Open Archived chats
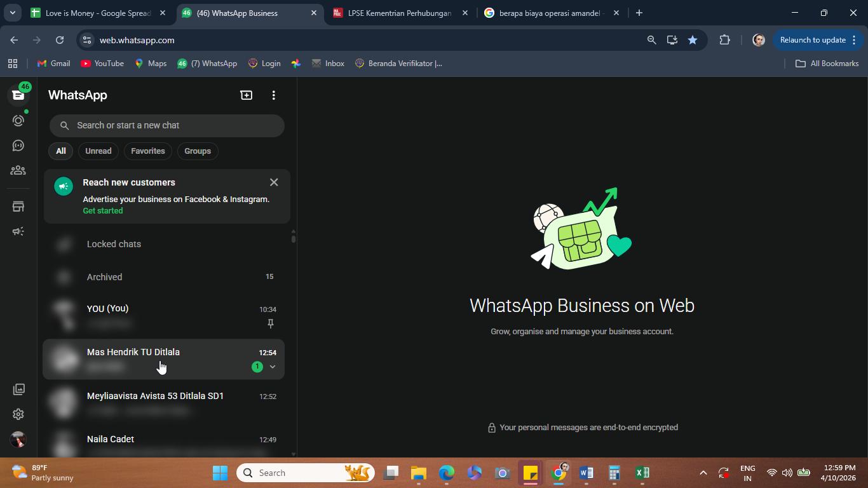This screenshot has width=868, height=488. point(164,277)
